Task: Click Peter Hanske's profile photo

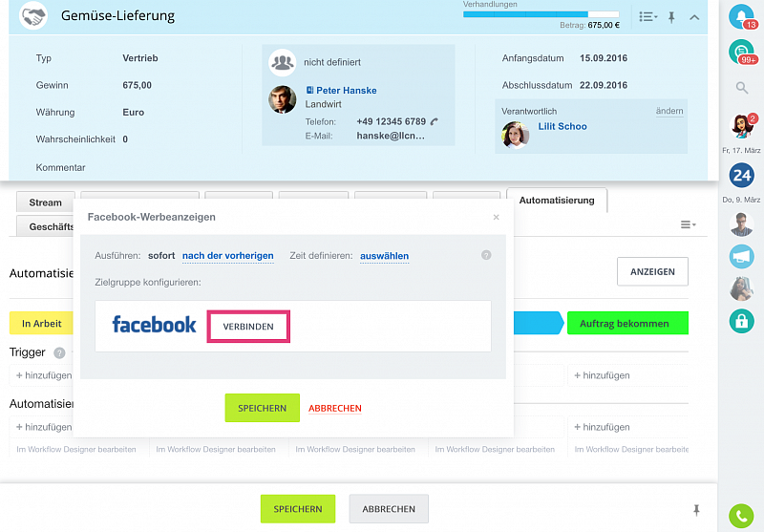Action: (282, 99)
